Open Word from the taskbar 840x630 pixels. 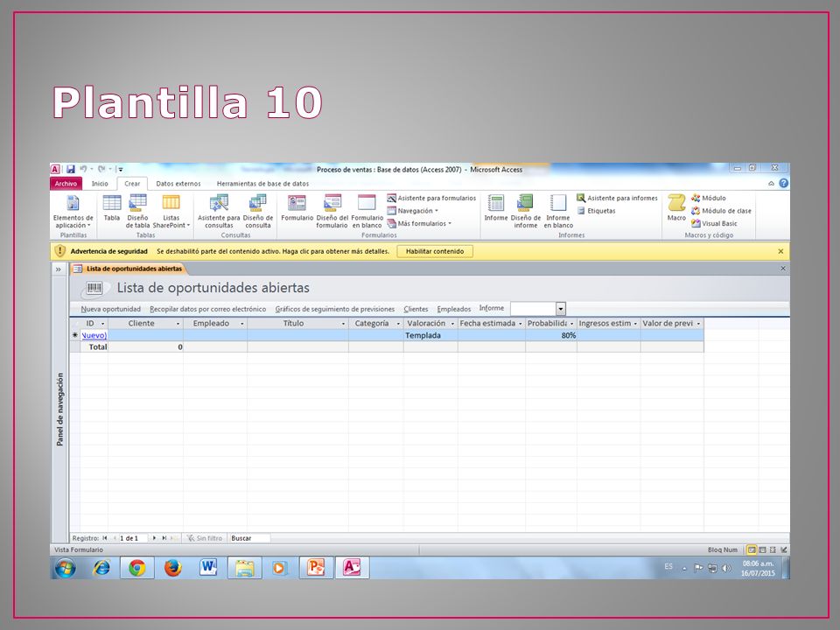tap(208, 568)
